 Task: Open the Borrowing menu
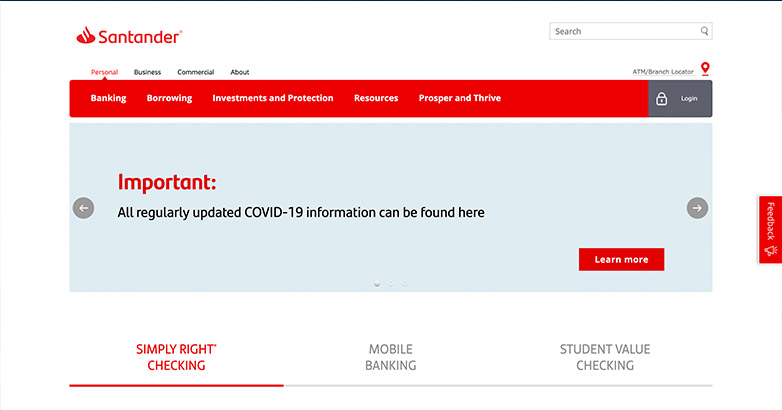pyautogui.click(x=170, y=98)
